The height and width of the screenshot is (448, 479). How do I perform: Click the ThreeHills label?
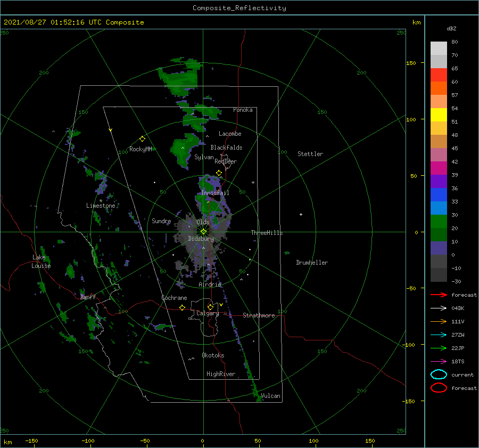(267, 233)
